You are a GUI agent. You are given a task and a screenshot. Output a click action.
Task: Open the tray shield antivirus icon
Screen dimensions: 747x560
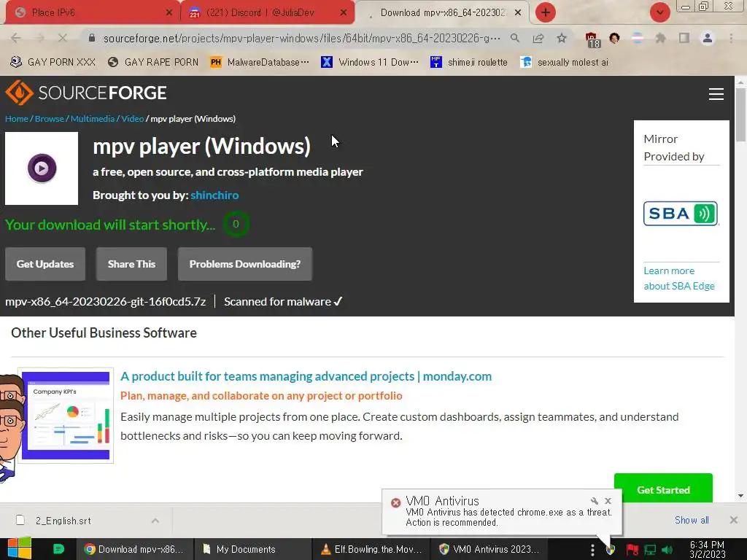611,550
